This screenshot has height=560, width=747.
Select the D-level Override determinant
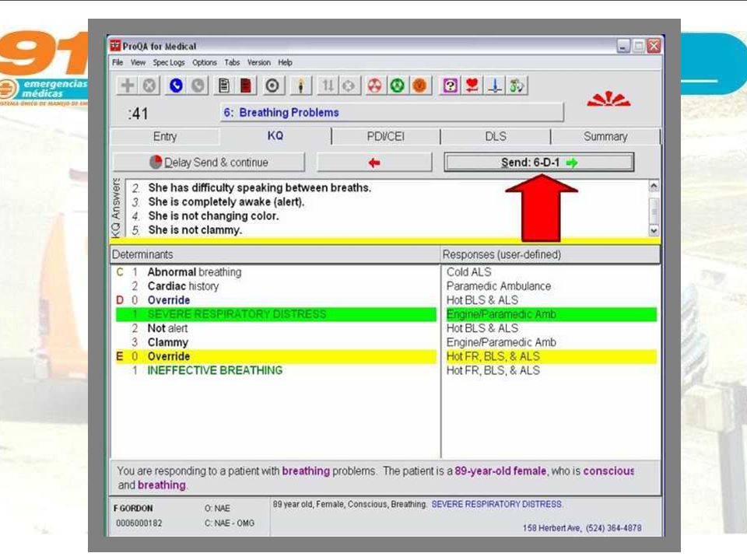pos(169,300)
